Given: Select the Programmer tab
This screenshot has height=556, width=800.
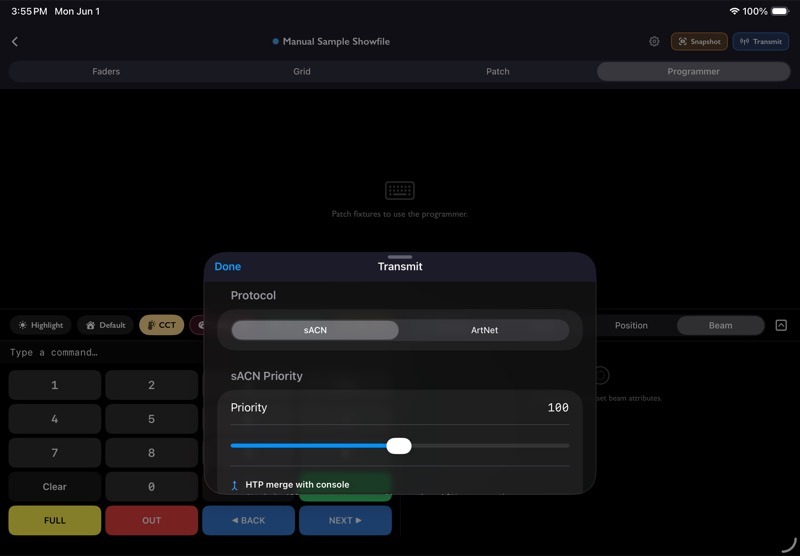Looking at the screenshot, I should [693, 71].
